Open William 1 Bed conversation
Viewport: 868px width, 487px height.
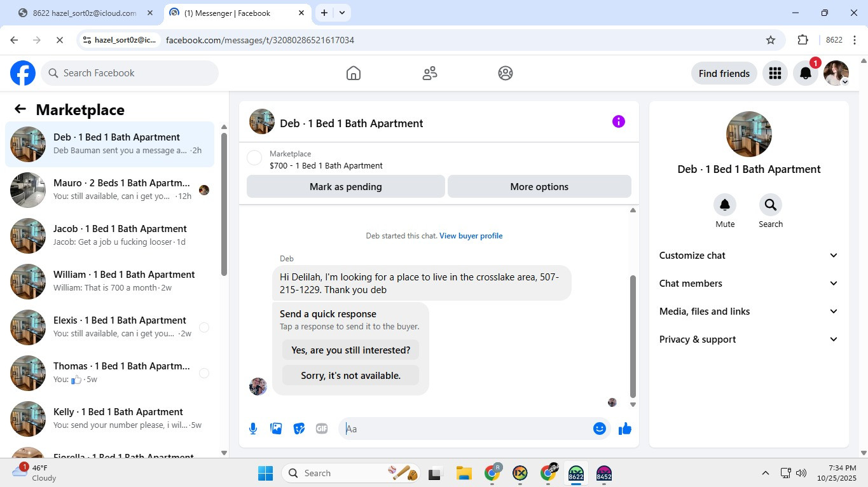point(109,282)
